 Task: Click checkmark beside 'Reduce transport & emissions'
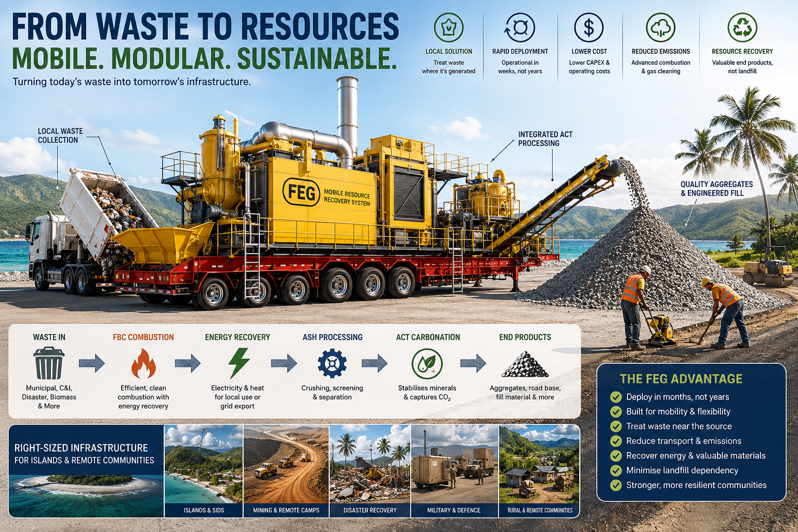tap(616, 441)
